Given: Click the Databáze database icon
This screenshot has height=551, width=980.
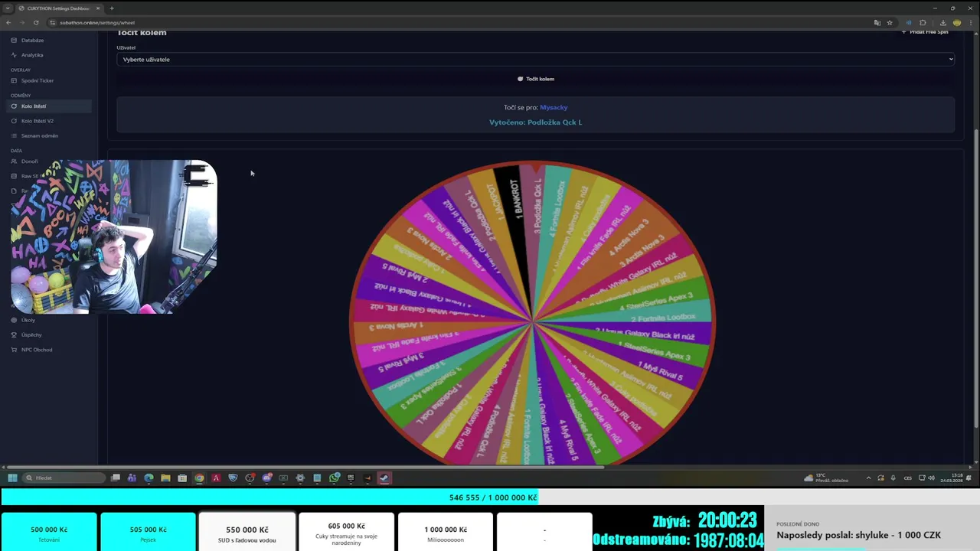Looking at the screenshot, I should [14, 40].
